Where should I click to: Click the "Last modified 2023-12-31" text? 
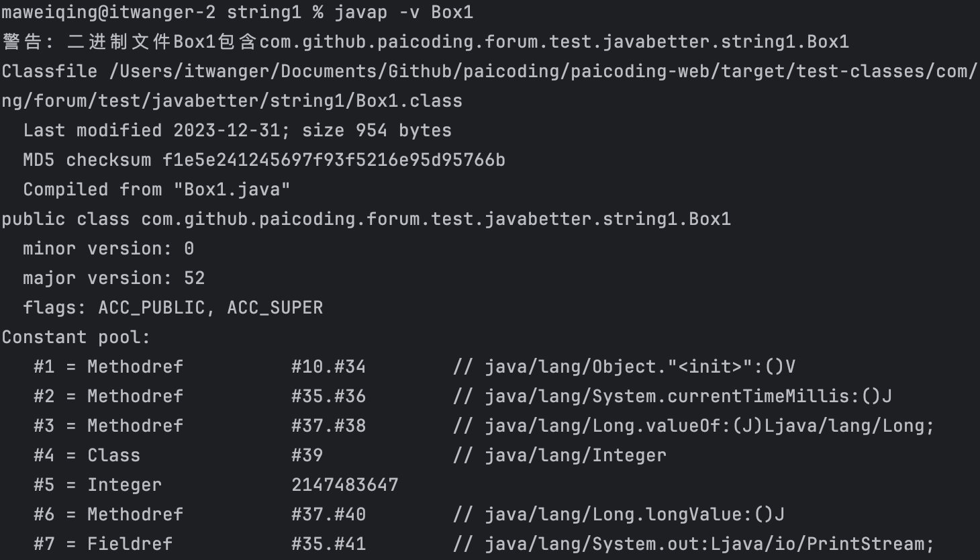[x=151, y=130]
